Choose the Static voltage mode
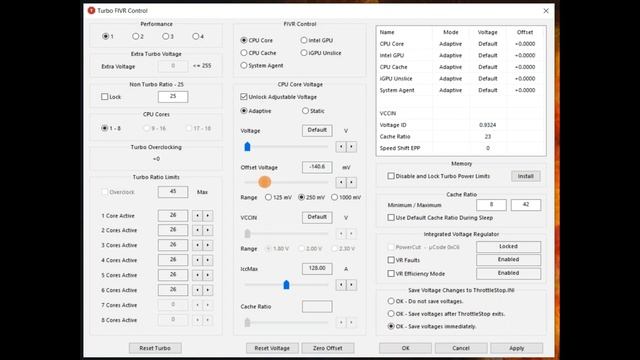The width and height of the screenshot is (640, 360). tap(305, 111)
